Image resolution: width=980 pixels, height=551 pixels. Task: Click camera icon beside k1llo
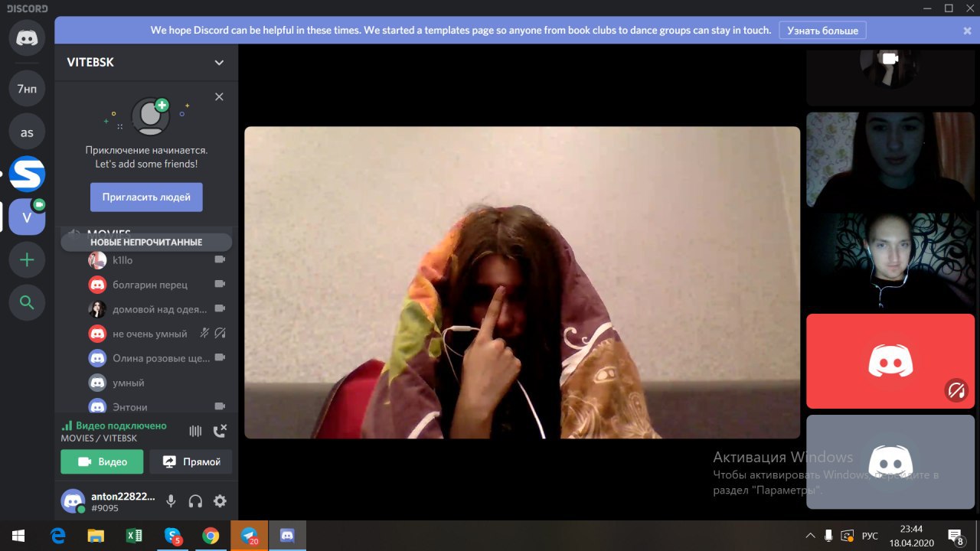coord(220,259)
